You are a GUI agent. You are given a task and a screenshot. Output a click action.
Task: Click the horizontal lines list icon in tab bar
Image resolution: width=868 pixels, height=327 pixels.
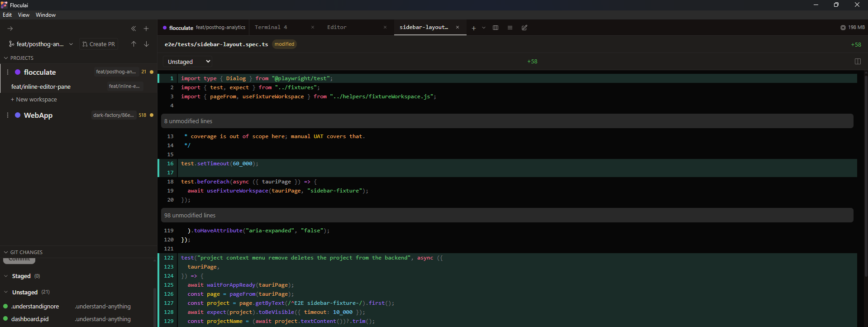click(x=510, y=28)
